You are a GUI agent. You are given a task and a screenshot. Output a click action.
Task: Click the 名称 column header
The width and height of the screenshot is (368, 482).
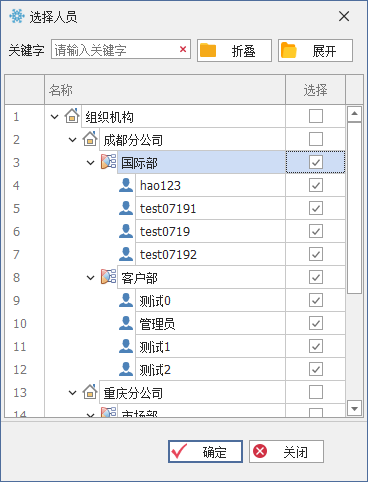[165, 90]
